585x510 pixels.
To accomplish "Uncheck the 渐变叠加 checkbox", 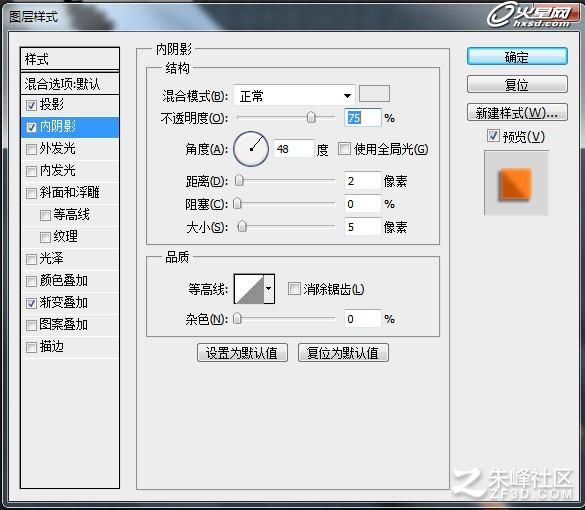I will tap(31, 303).
